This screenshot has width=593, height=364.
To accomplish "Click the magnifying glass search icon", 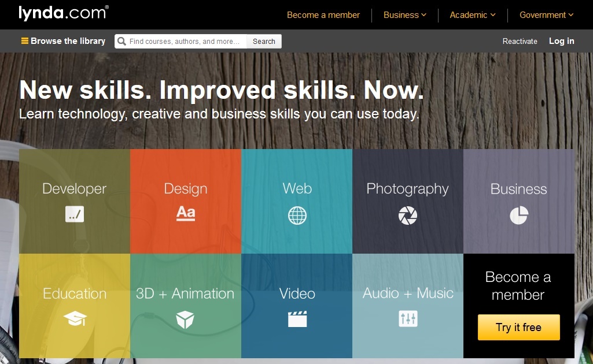I will point(121,41).
